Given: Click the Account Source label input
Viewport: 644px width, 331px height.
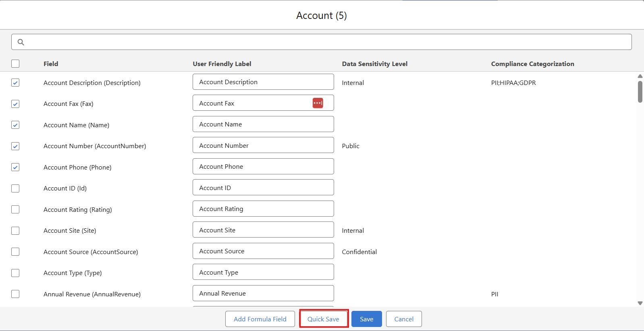Looking at the screenshot, I should pyautogui.click(x=263, y=251).
